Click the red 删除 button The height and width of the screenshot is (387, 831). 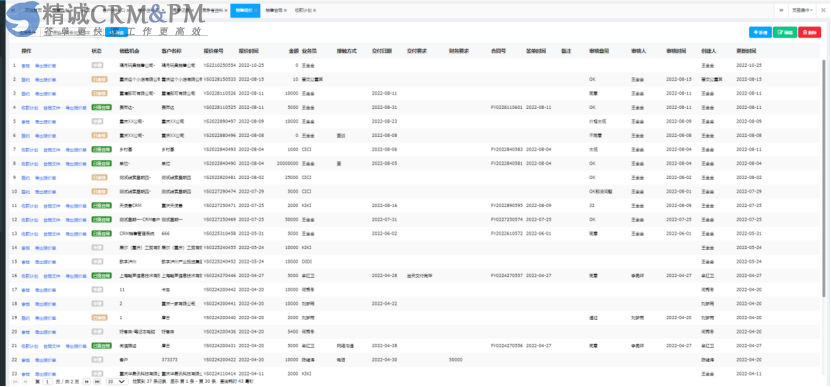[x=809, y=32]
